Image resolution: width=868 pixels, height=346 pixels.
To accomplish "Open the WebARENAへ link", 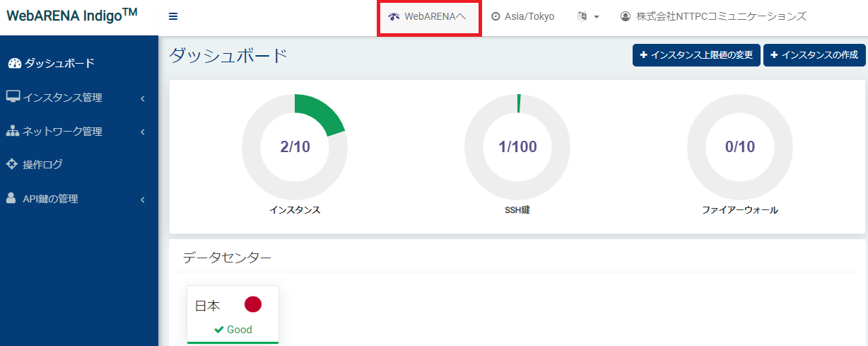I will (429, 17).
